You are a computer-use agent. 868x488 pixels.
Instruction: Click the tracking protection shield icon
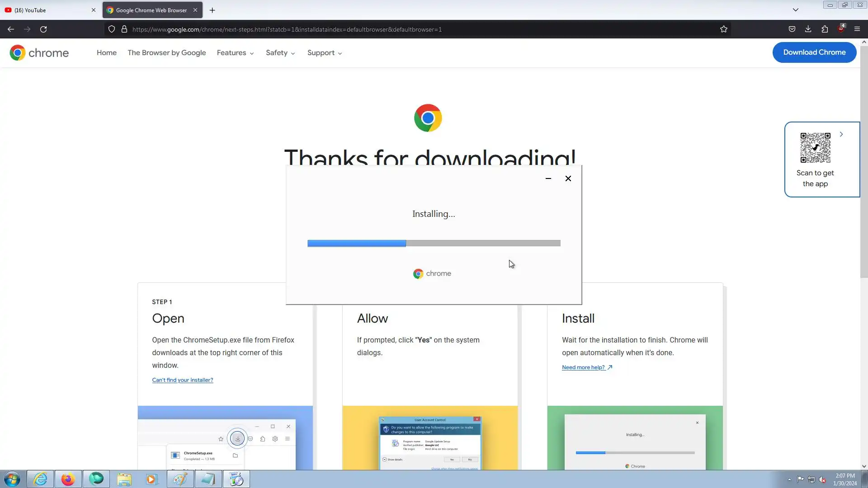pyautogui.click(x=111, y=29)
